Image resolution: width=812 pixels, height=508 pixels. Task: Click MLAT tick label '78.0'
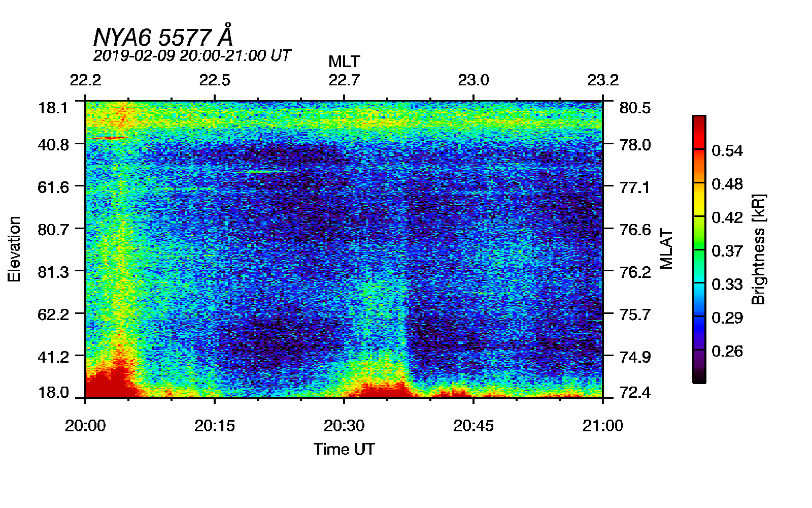click(x=635, y=145)
